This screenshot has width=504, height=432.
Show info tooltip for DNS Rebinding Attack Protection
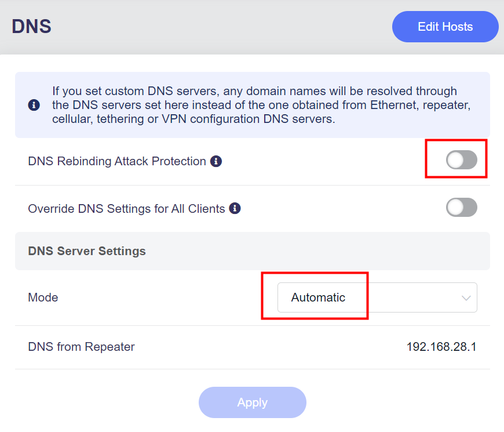click(x=216, y=161)
